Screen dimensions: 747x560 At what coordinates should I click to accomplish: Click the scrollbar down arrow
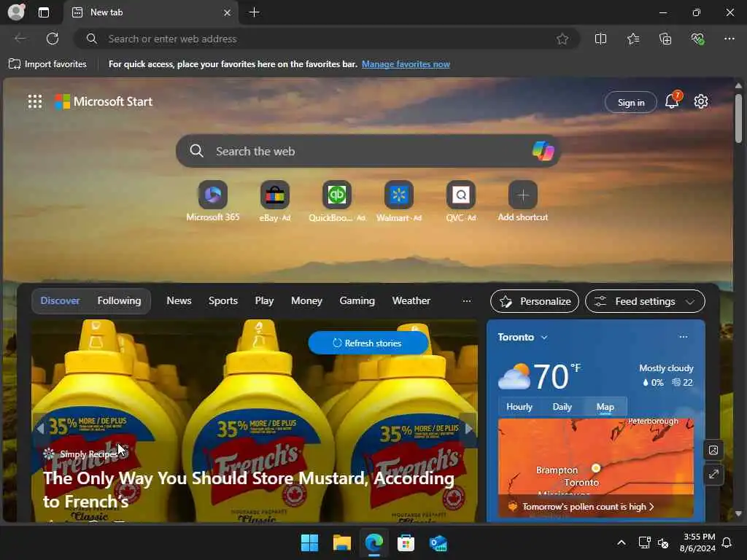738,514
